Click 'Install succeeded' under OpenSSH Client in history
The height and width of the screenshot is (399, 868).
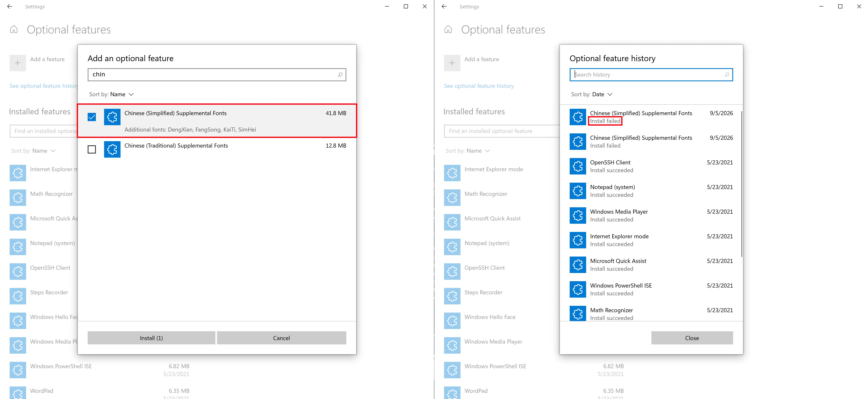point(611,170)
